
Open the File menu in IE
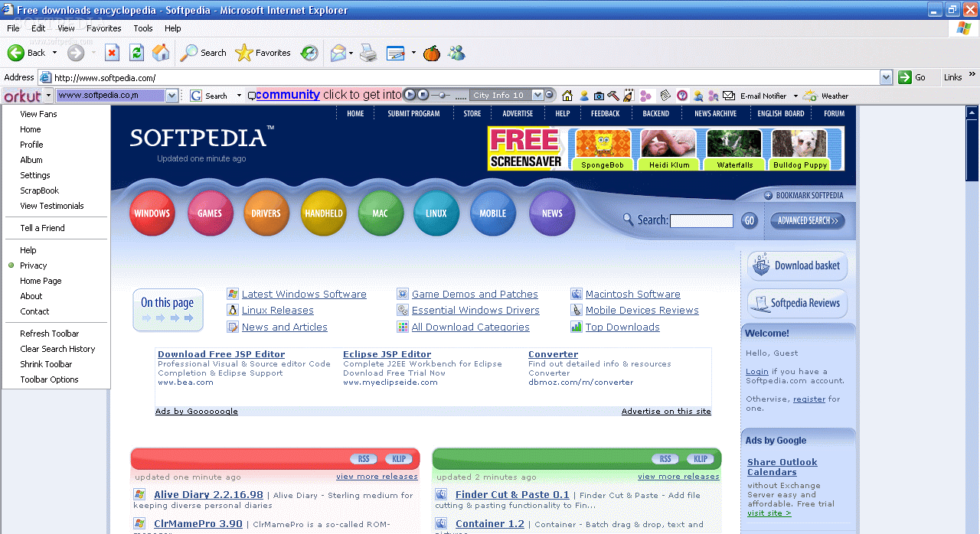click(x=13, y=28)
